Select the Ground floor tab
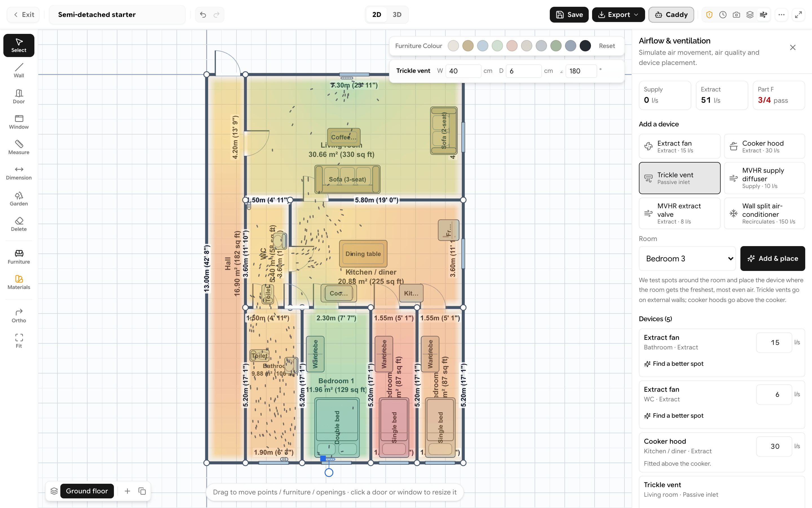Image resolution: width=812 pixels, height=508 pixels. tap(87, 491)
